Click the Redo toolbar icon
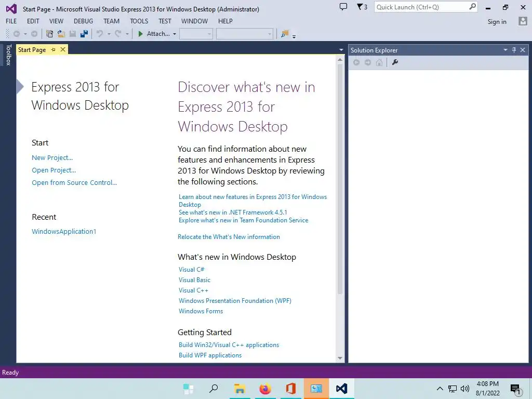Viewport: 532px width, 399px height. tap(118, 34)
